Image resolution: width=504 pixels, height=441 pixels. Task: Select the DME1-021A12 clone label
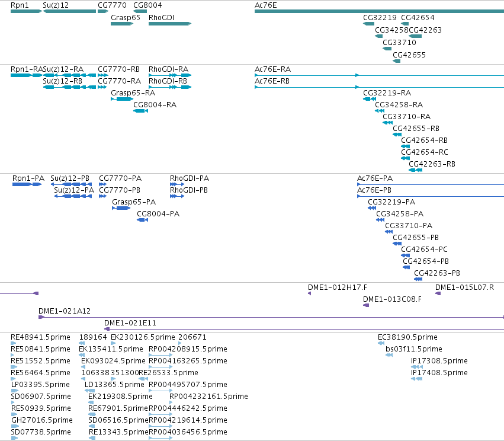[65, 311]
